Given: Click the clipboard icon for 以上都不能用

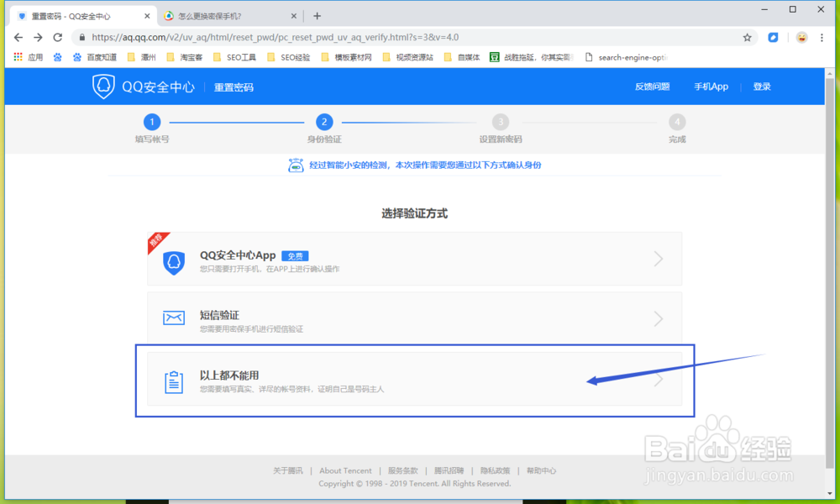Looking at the screenshot, I should coord(174,382).
